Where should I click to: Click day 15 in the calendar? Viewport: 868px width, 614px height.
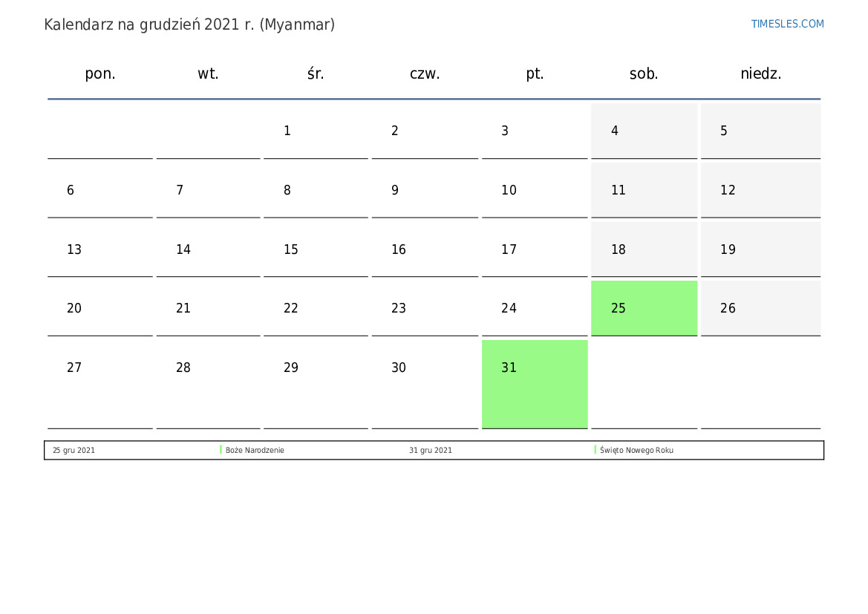(316, 249)
